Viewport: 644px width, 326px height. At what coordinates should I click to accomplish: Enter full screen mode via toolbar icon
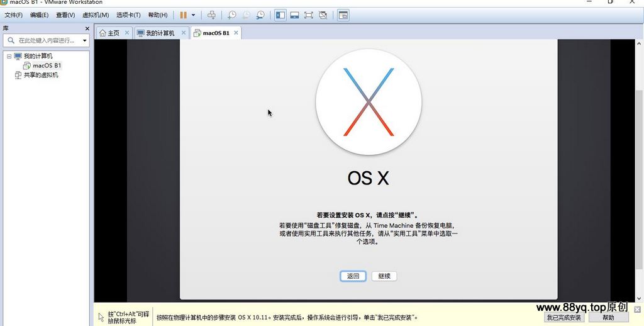point(308,15)
